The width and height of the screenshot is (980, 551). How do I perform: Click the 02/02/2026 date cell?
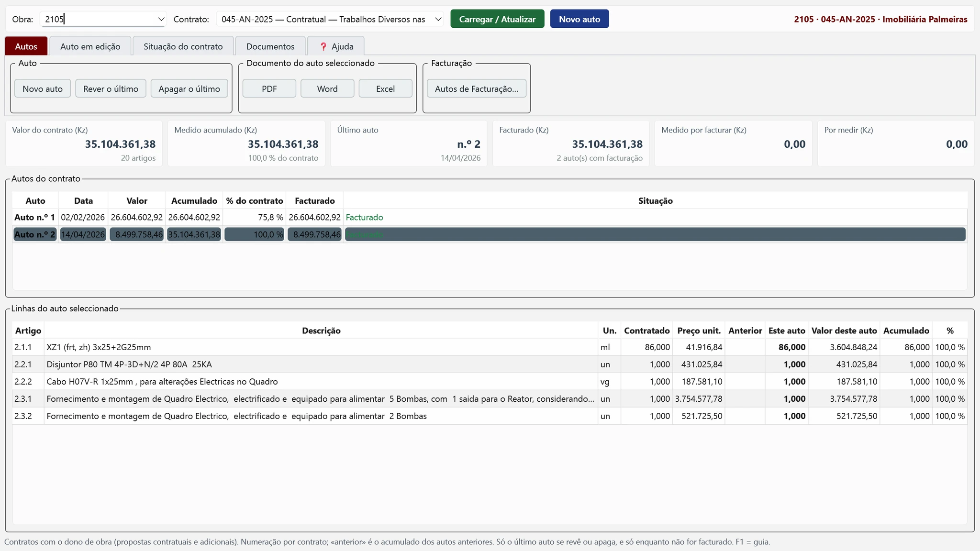(83, 217)
